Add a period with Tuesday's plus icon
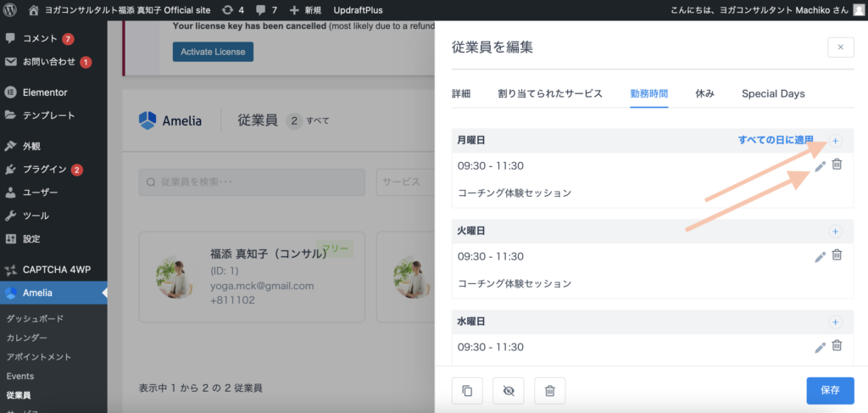The height and width of the screenshot is (413, 868). [x=834, y=232]
